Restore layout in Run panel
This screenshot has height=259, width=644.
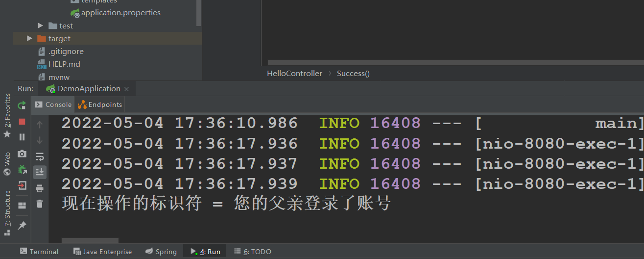click(22, 206)
